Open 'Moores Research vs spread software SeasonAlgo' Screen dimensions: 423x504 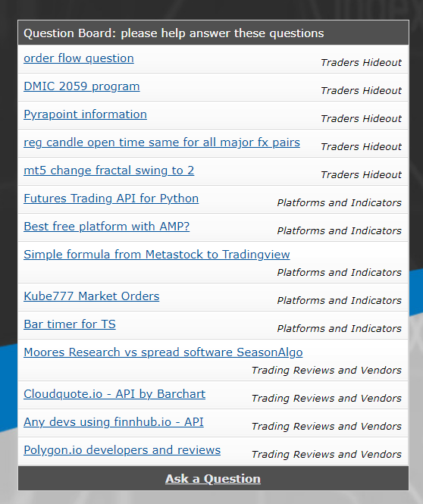(x=163, y=352)
